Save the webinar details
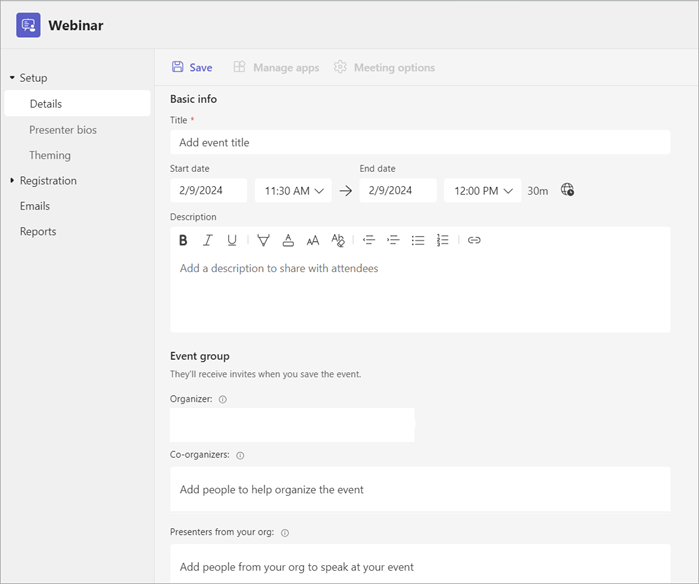The image size is (699, 584). coord(192,67)
